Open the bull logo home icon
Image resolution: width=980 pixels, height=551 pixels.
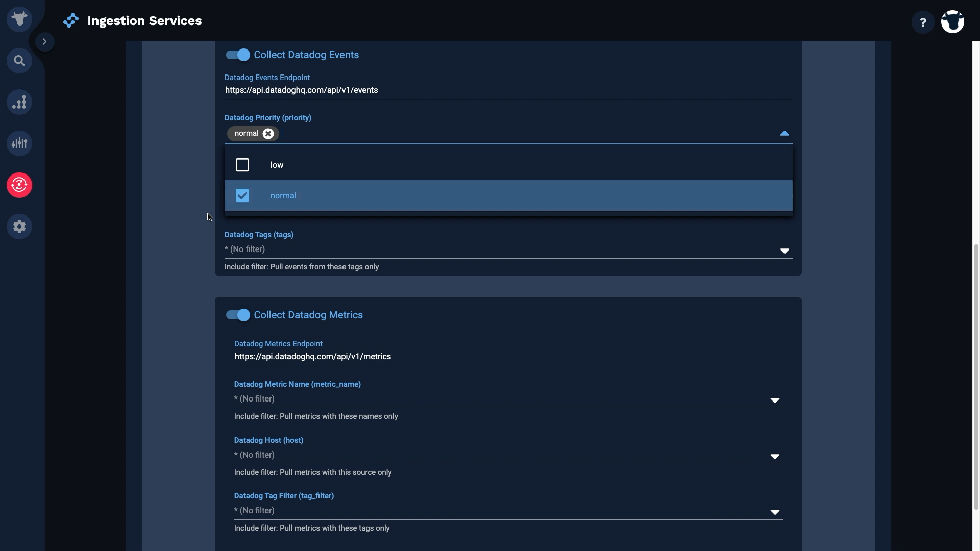coord(19,19)
